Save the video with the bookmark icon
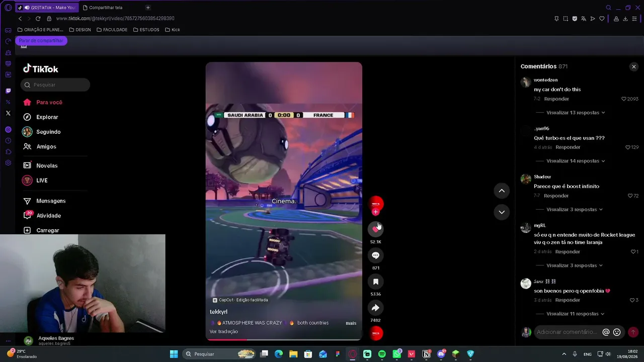Image resolution: width=644 pixels, height=362 pixels. coord(375,282)
